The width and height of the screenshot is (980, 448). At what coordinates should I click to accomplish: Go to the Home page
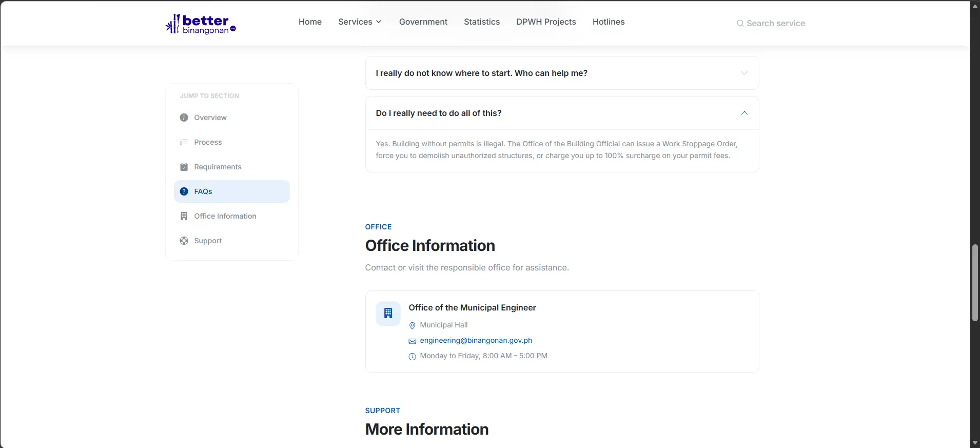(310, 22)
